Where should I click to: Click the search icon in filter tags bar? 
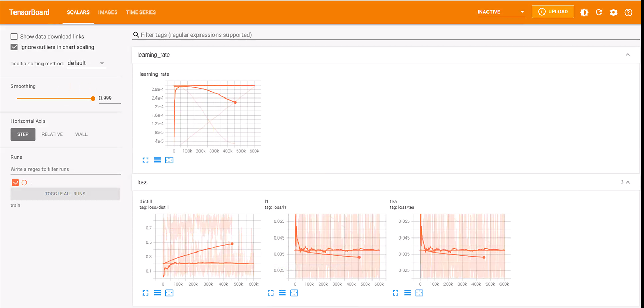136,35
